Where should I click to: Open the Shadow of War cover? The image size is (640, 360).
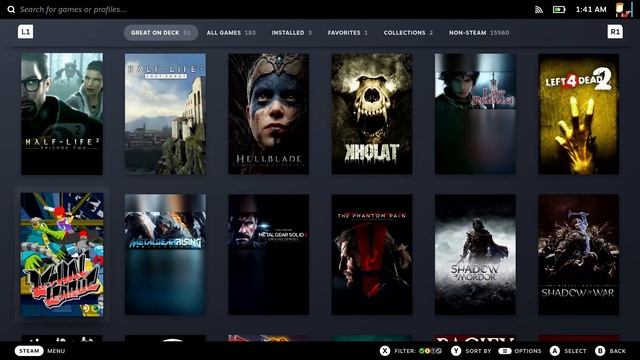point(578,254)
